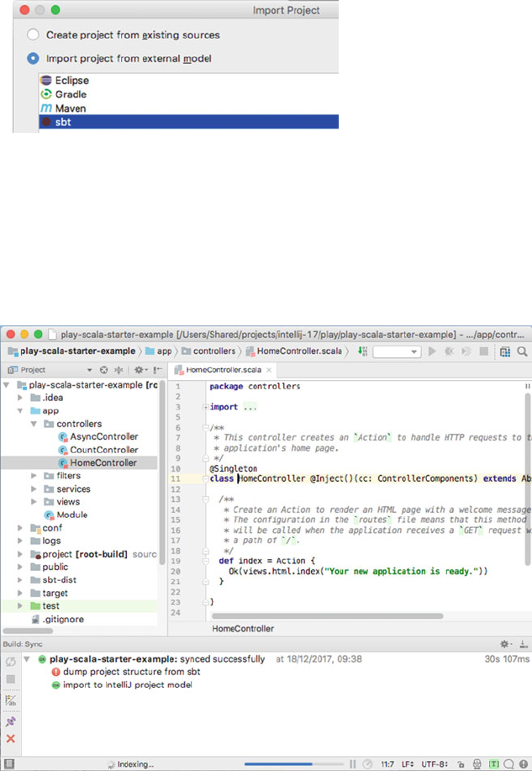
Task: Click the editor horizontal scrollbar
Action: click(x=328, y=616)
